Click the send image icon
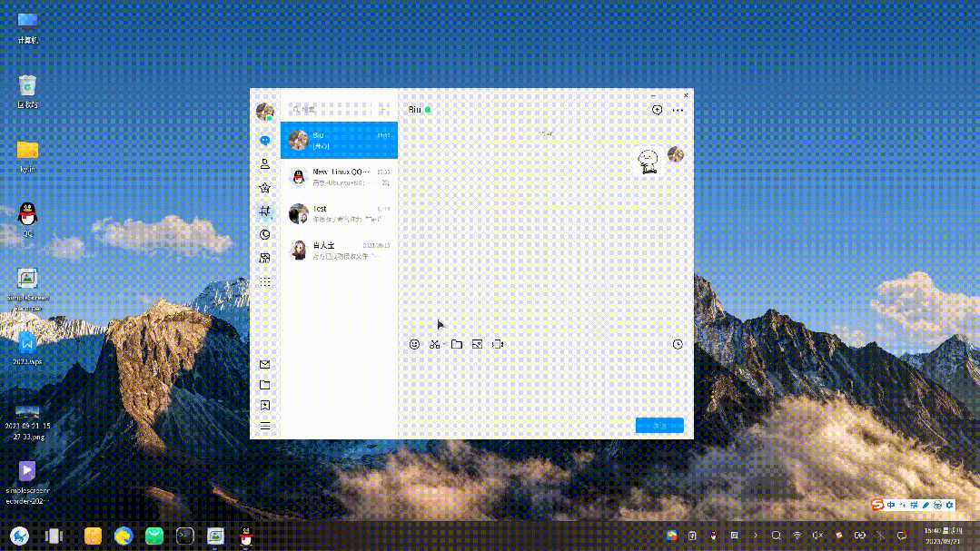Viewport: 980px width, 551px height. [477, 345]
